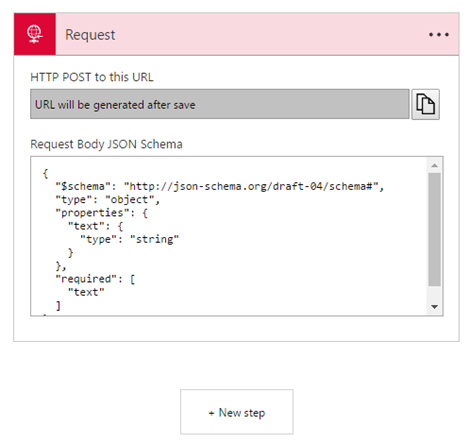Screen dimensions: 469x443
Task: Click the red Request trigger globe icon
Action: [x=35, y=34]
